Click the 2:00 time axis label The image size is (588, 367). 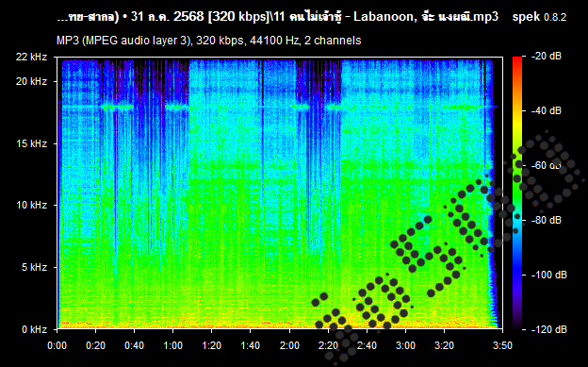289,345
